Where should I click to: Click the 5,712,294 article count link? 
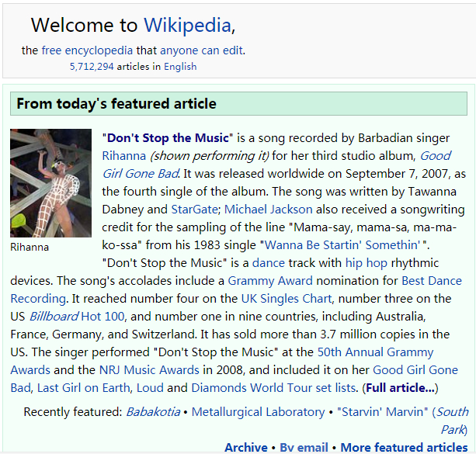click(x=92, y=67)
